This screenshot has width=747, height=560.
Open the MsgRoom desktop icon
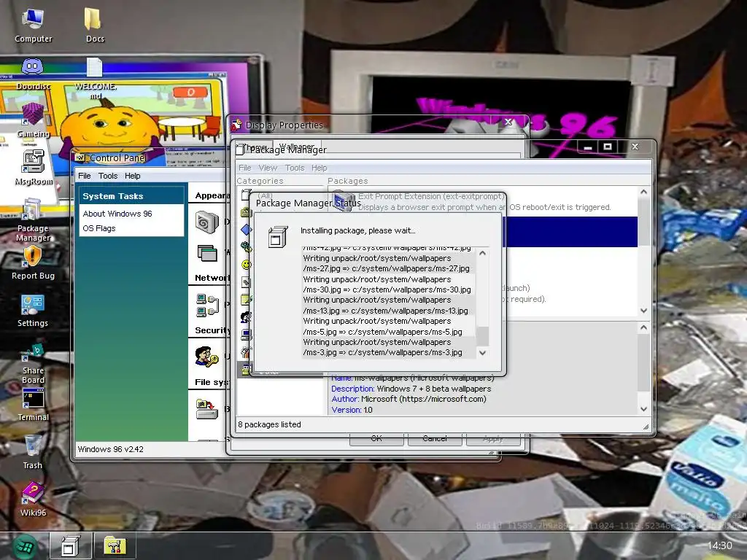(x=33, y=168)
